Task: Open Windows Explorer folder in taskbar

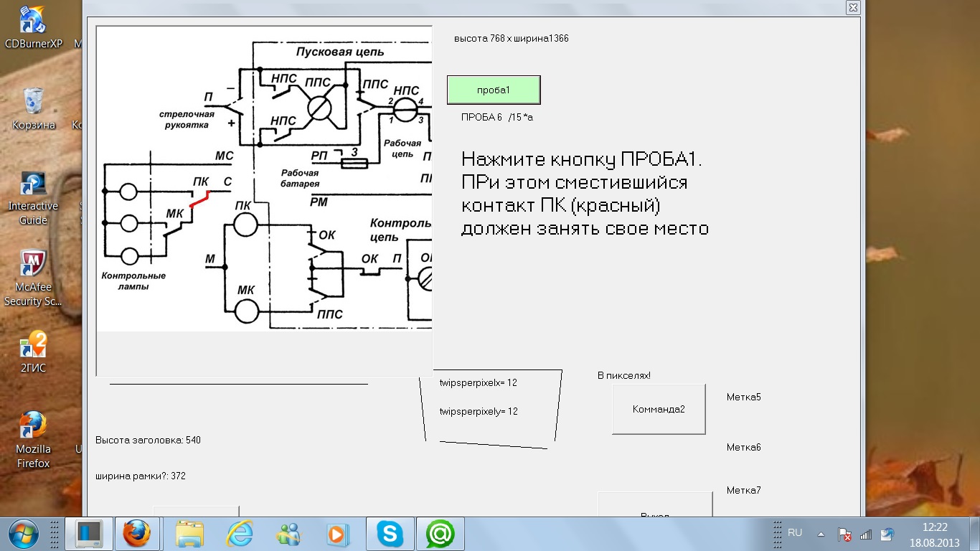Action: coord(190,534)
